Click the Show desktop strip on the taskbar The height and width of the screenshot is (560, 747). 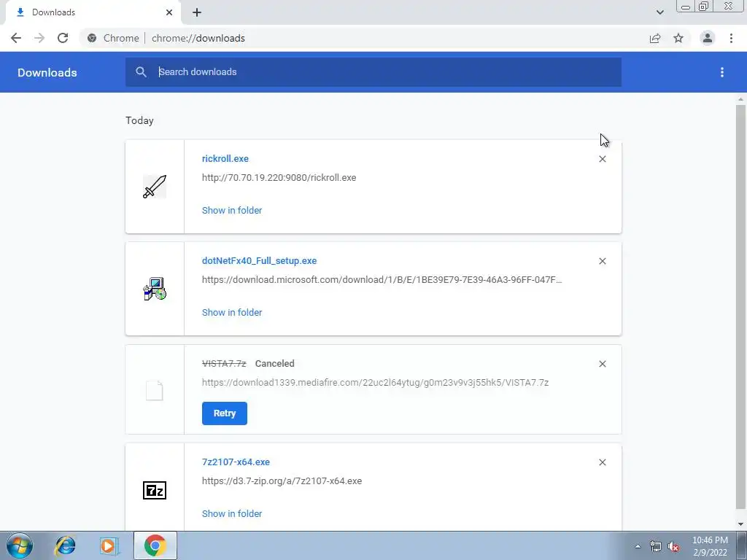pos(742,545)
